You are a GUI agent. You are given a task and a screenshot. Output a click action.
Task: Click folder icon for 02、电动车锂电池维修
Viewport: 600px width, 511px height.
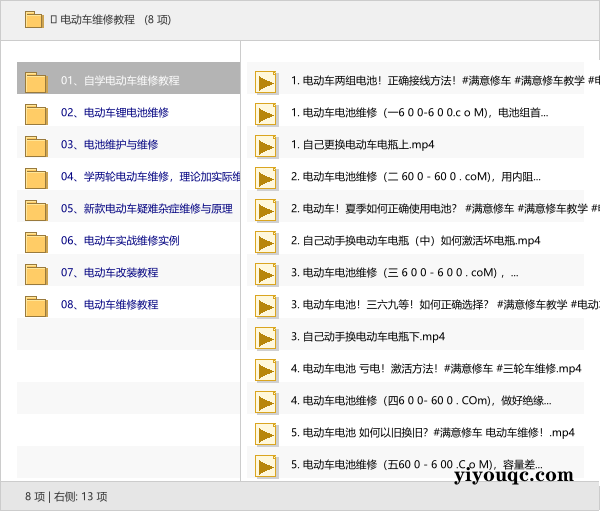pos(36,113)
